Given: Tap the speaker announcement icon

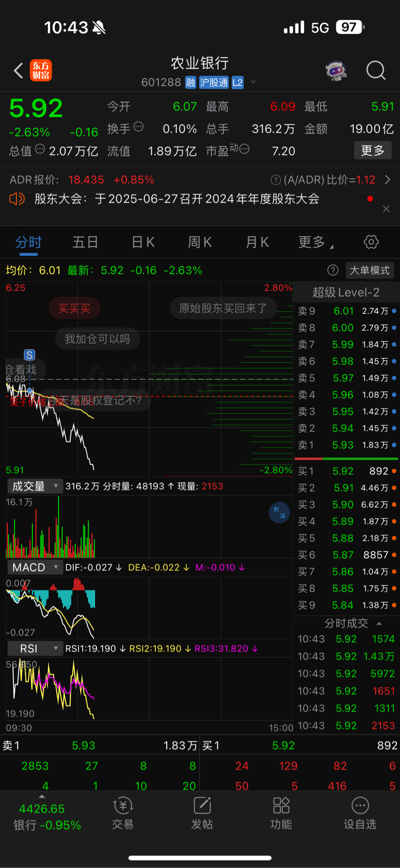Looking at the screenshot, I should (x=17, y=199).
